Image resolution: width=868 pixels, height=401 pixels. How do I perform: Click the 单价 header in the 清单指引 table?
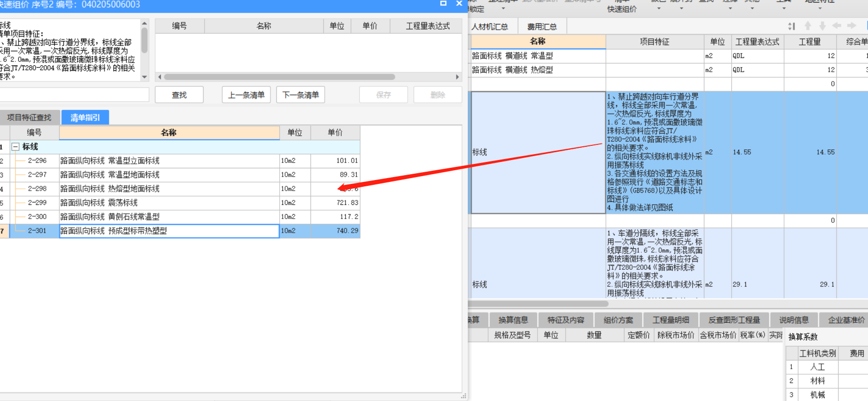(x=335, y=133)
